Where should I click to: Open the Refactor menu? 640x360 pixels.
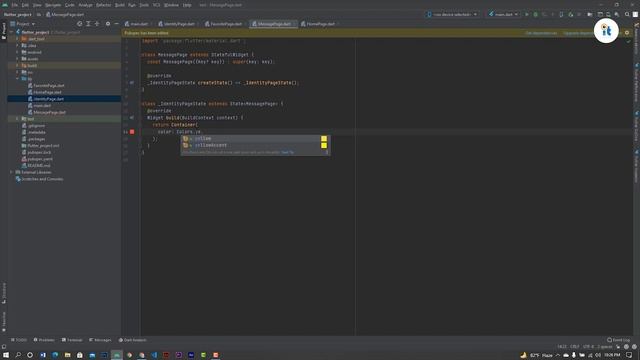tap(104, 5)
